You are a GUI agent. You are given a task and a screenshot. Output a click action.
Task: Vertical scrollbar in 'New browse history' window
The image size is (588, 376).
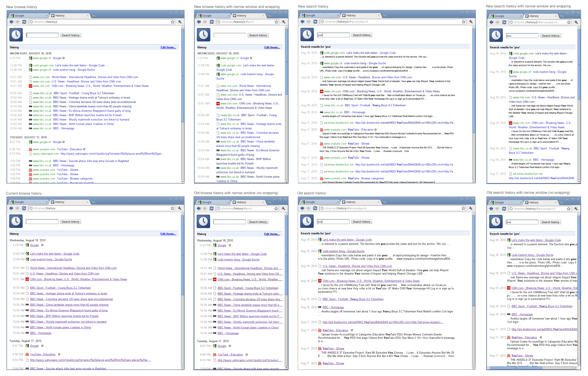[183, 104]
